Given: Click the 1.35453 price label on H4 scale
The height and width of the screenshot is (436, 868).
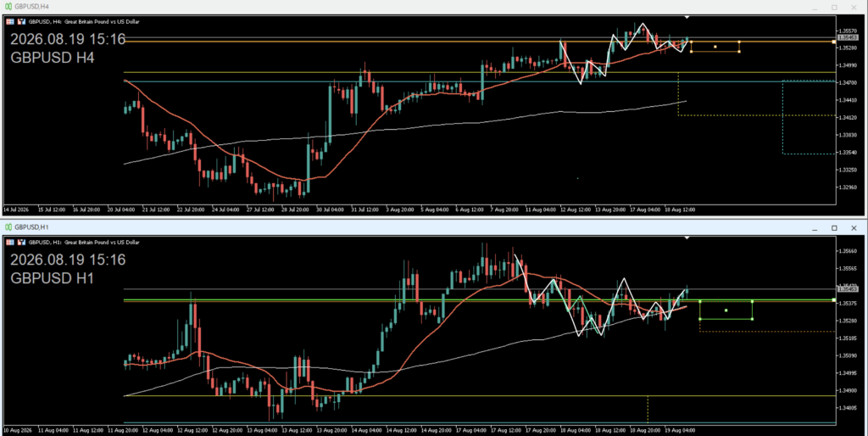Looking at the screenshot, I should pyautogui.click(x=847, y=37).
